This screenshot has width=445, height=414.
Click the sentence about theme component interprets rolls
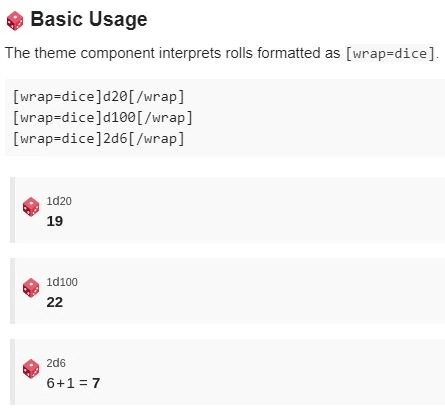coord(222,53)
